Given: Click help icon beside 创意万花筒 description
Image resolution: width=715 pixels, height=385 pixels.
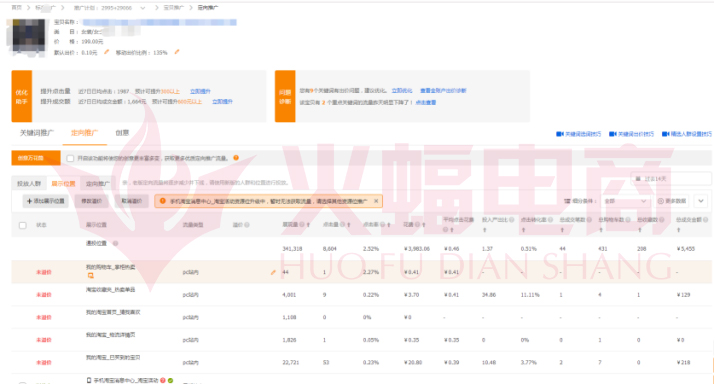Looking at the screenshot, I should [x=236, y=158].
